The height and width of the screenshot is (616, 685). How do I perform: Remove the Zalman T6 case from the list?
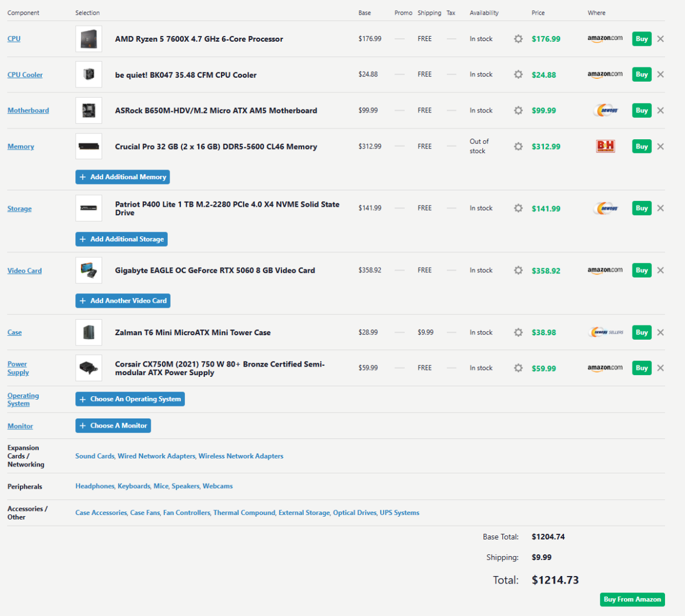click(660, 332)
